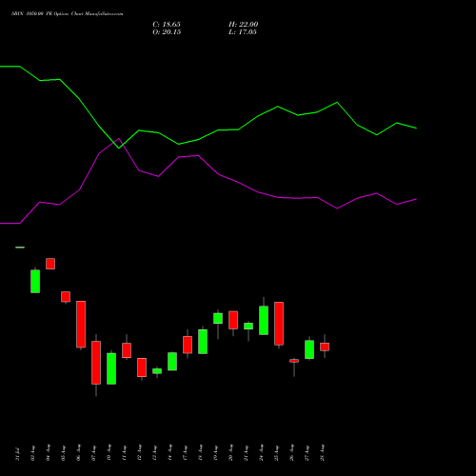Click the tall red candlestick for 25 Aug
The width and height of the screenshot is (476, 476).
[x=279, y=324]
